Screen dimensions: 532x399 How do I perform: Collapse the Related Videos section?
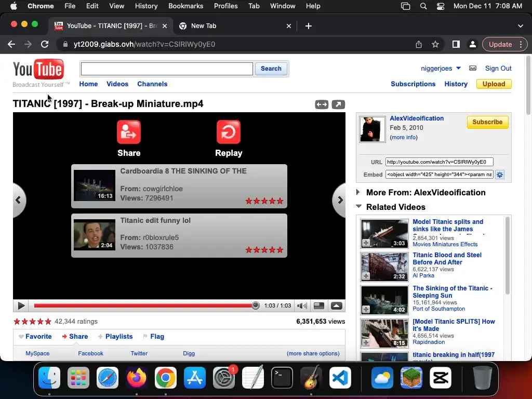tap(358, 206)
